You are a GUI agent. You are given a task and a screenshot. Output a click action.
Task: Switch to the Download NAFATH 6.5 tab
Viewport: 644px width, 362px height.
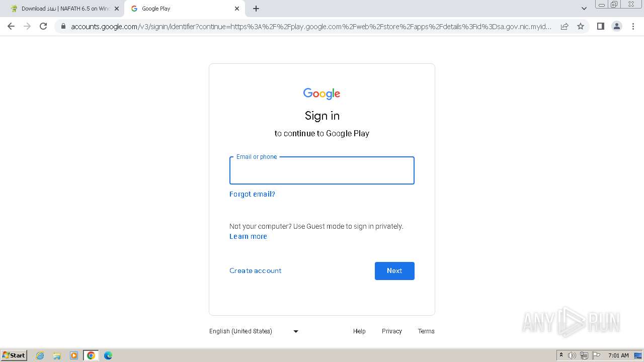click(x=61, y=9)
